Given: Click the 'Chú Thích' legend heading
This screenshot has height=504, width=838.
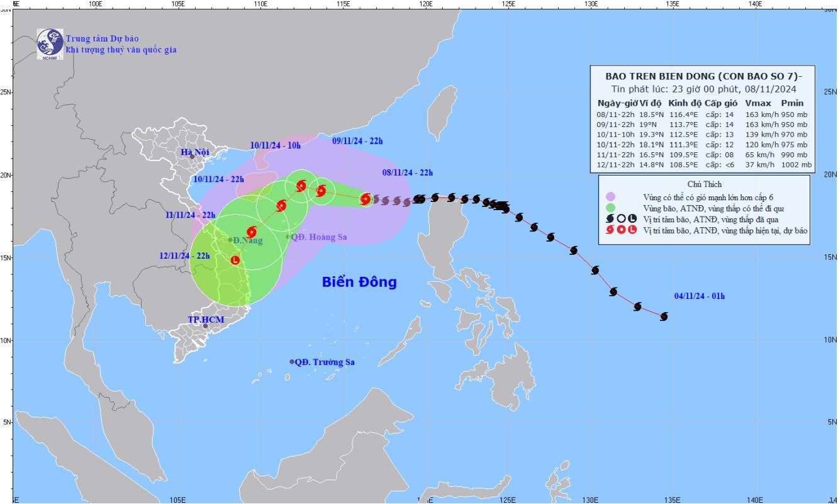Looking at the screenshot, I should tap(705, 184).
